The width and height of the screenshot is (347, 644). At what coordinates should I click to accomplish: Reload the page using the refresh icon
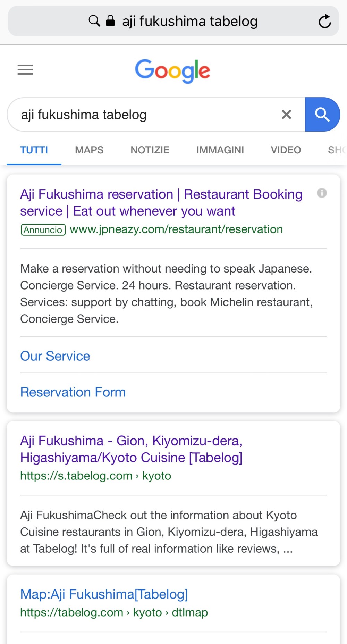[x=324, y=22]
